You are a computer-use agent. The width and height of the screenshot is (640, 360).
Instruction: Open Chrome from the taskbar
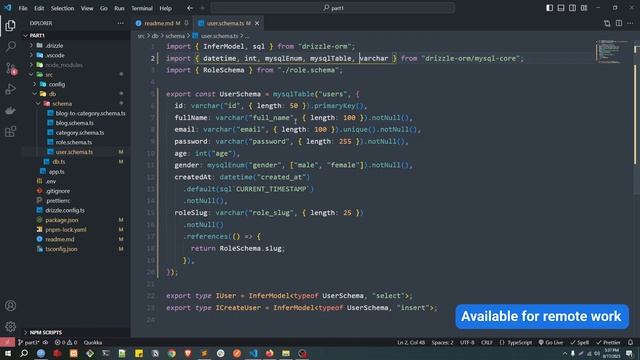point(171,353)
